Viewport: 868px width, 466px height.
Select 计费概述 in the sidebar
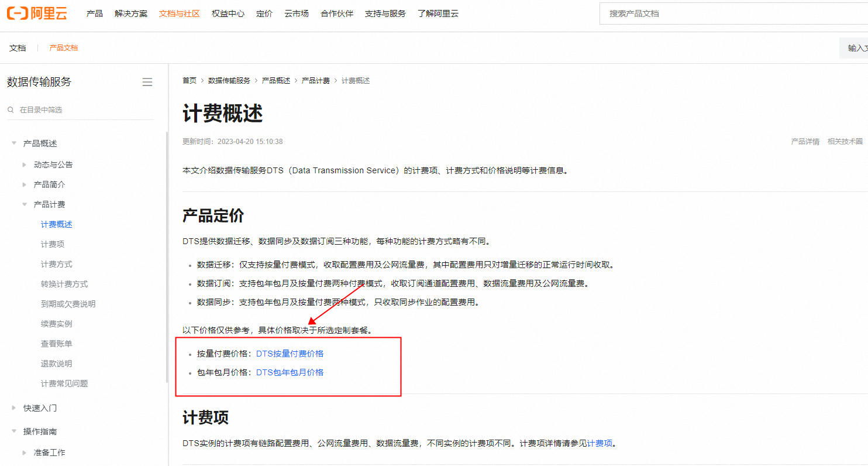(57, 225)
